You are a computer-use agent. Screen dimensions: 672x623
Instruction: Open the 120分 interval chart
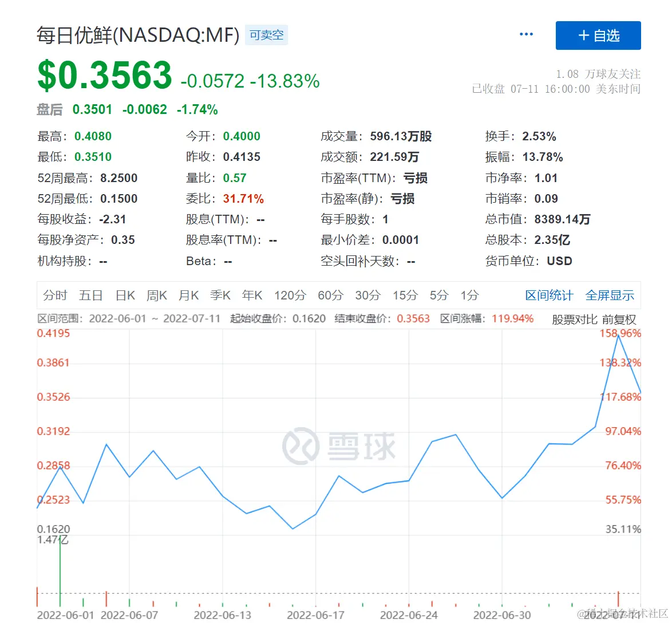click(290, 295)
